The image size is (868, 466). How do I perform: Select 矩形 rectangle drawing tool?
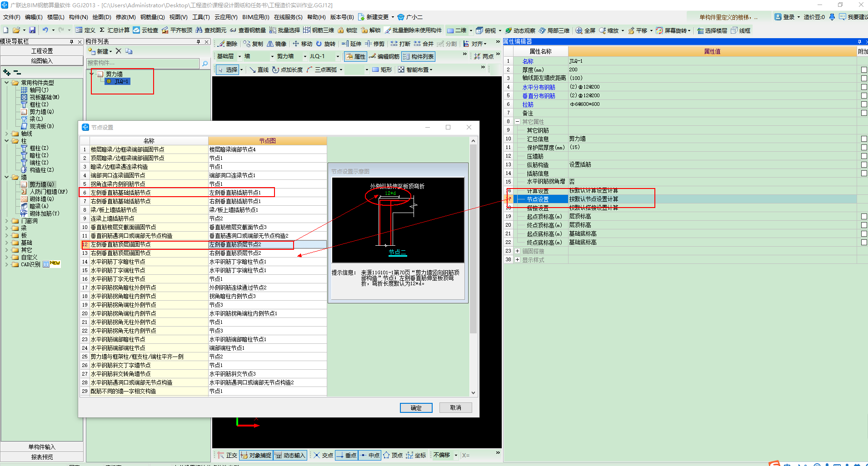(x=382, y=69)
